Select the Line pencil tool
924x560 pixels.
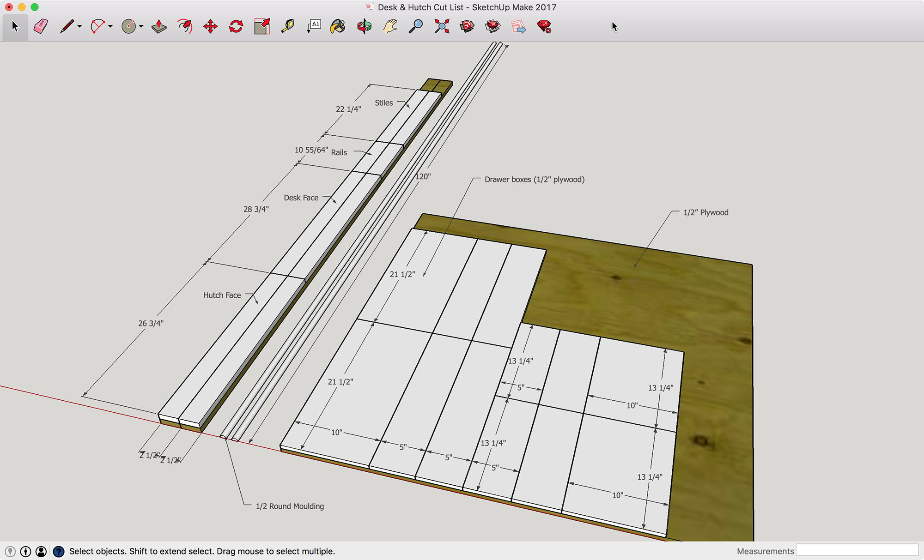[67, 26]
